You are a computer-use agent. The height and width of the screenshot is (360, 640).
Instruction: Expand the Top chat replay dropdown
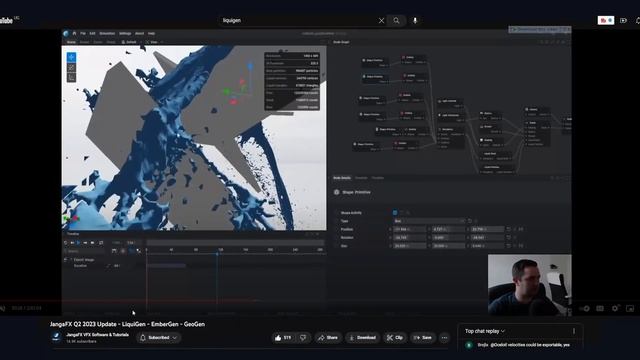click(x=485, y=331)
